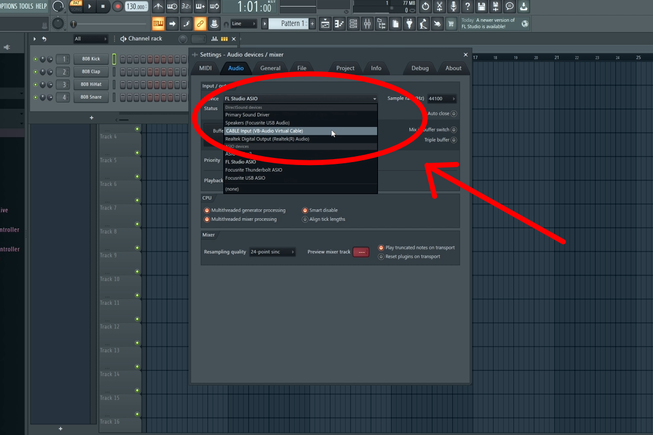Image resolution: width=653 pixels, height=435 pixels.
Task: Click the record button in transport bar
Action: (x=118, y=7)
